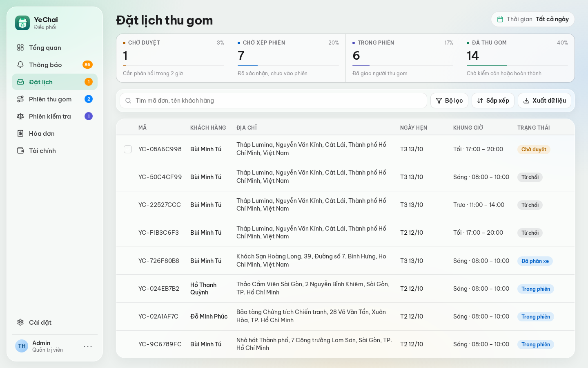588x368 pixels.
Task: Click the Phiên thu gom count badge
Action: tap(89, 99)
